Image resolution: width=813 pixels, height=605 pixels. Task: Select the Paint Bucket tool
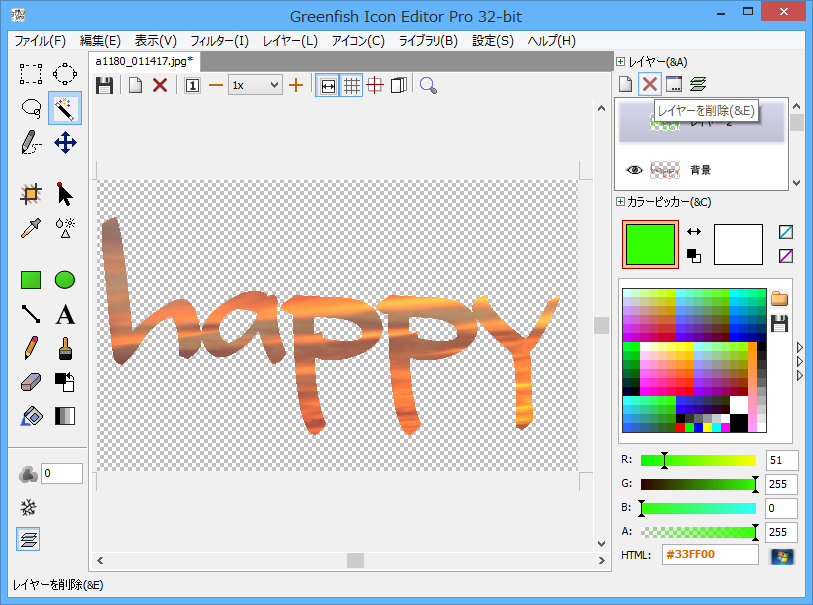pyautogui.click(x=31, y=416)
